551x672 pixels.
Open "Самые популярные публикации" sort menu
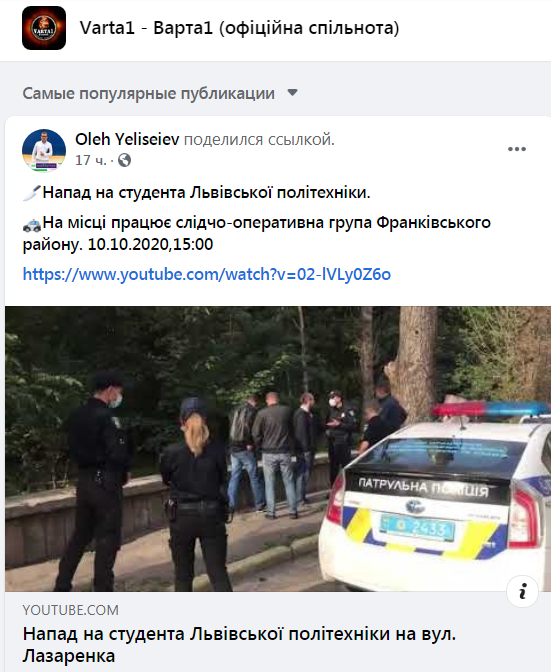coord(149,93)
